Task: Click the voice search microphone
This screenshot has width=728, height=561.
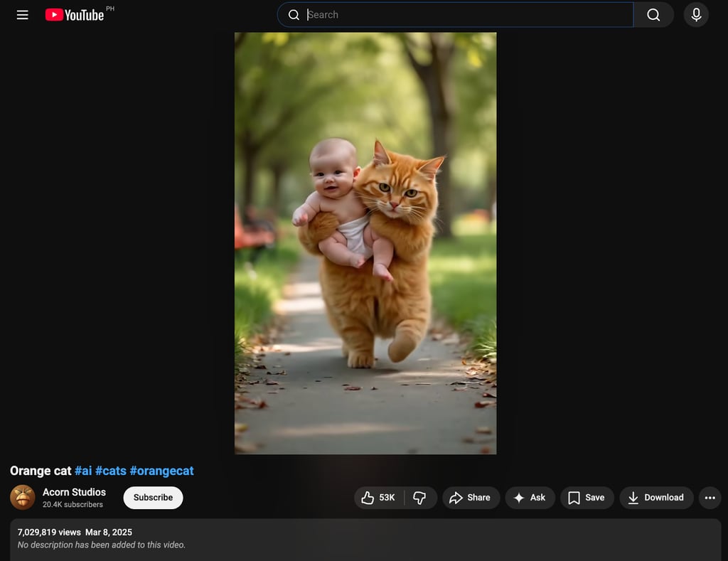Action: click(695, 14)
